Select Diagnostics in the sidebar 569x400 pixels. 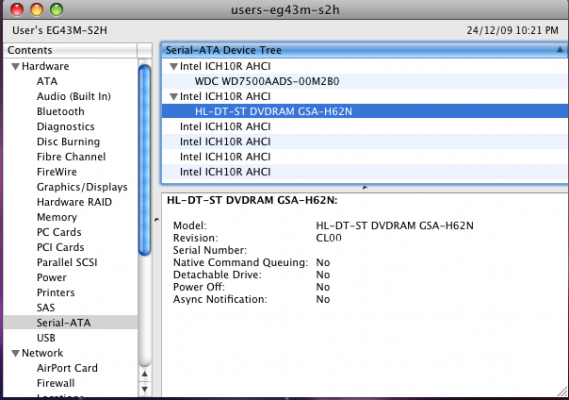(66, 127)
